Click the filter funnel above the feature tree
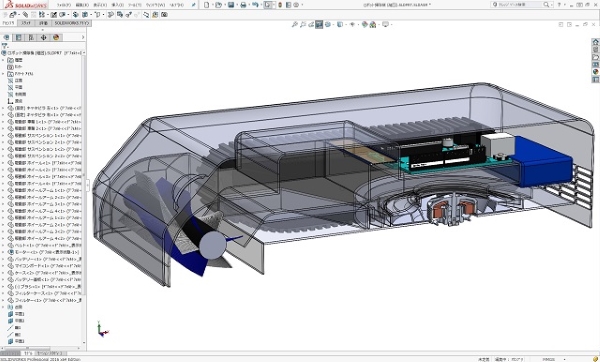 coord(5,46)
